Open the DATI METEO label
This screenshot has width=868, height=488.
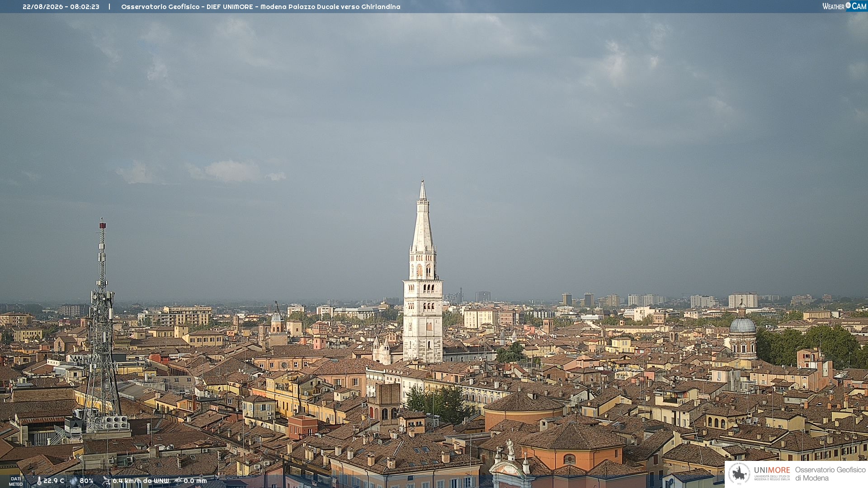(x=16, y=481)
